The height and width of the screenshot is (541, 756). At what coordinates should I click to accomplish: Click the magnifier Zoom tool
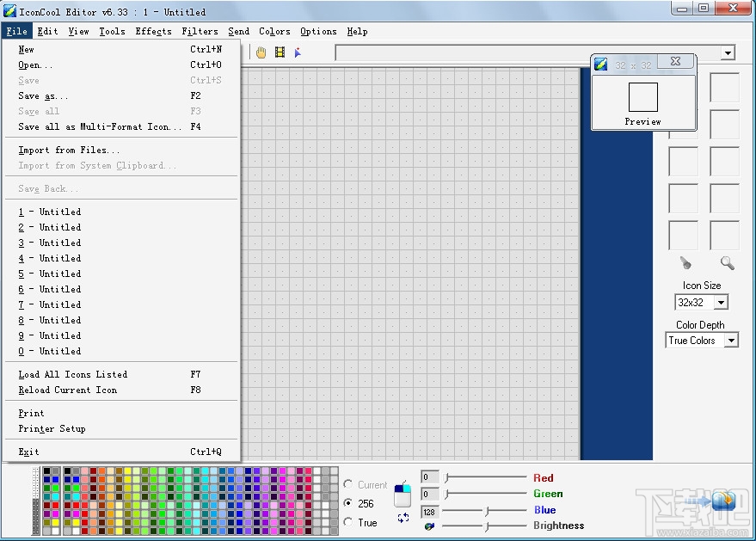click(726, 262)
